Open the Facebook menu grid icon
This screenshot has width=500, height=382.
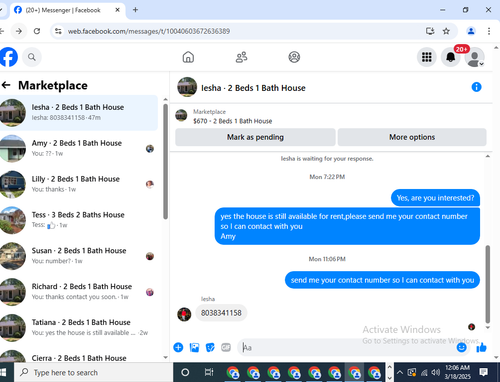[x=427, y=57]
